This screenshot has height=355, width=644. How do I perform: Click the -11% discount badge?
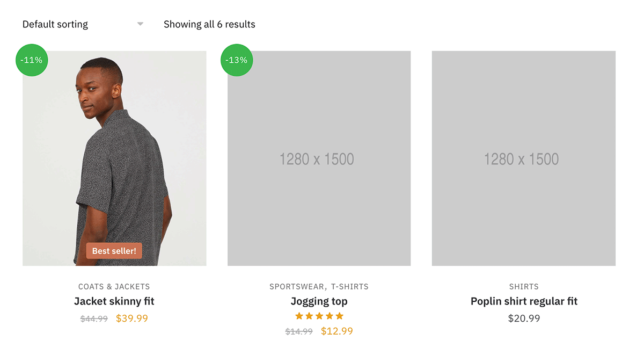[32, 60]
